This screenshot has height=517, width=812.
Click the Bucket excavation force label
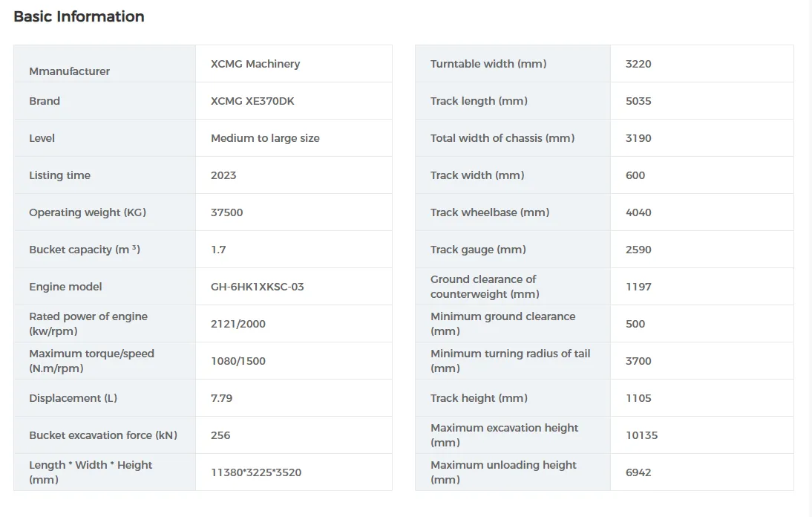click(103, 435)
